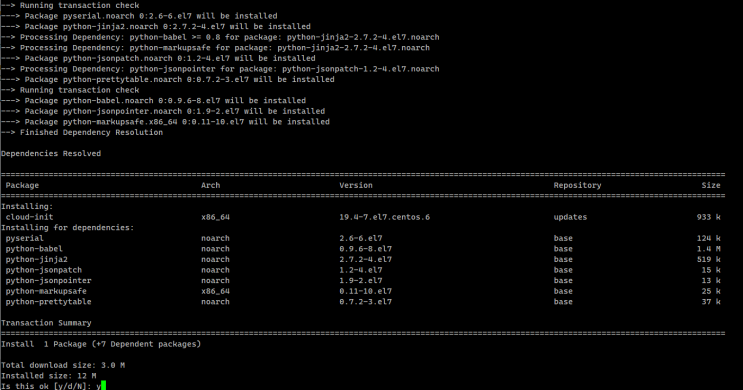Click 'base' repository in the pyserial row
743x390 pixels.
(563, 238)
